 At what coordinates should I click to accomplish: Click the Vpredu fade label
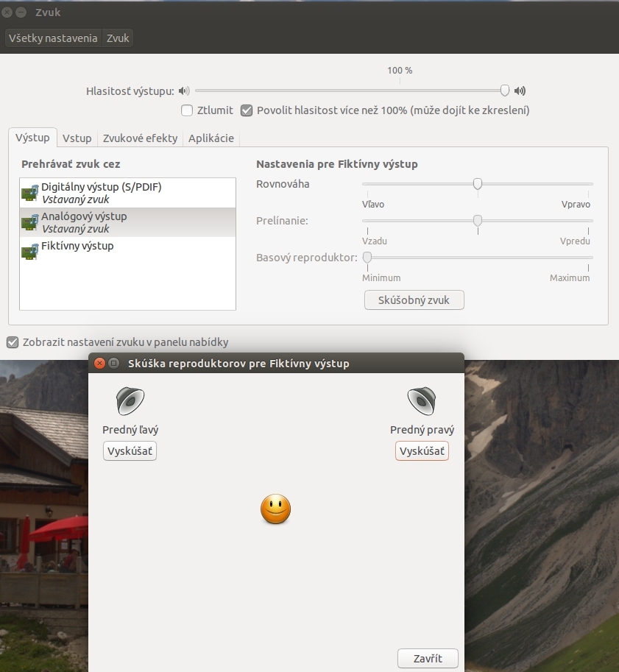pyautogui.click(x=575, y=241)
